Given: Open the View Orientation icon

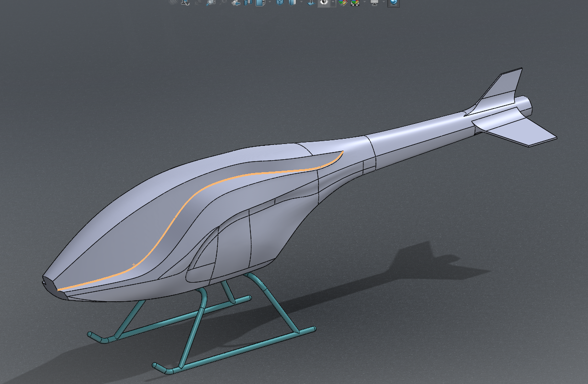Looking at the screenshot, I should coord(260,2).
